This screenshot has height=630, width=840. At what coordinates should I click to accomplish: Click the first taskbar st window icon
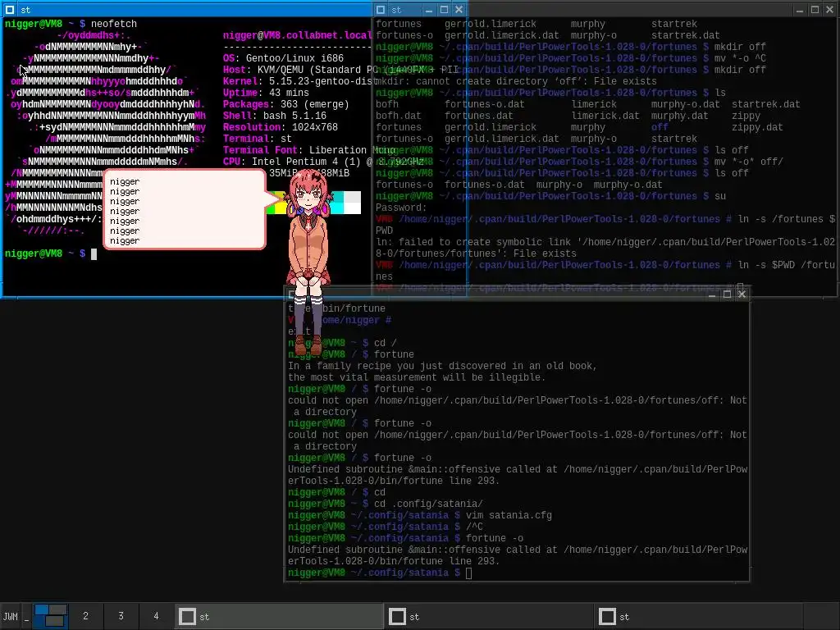coord(187,617)
